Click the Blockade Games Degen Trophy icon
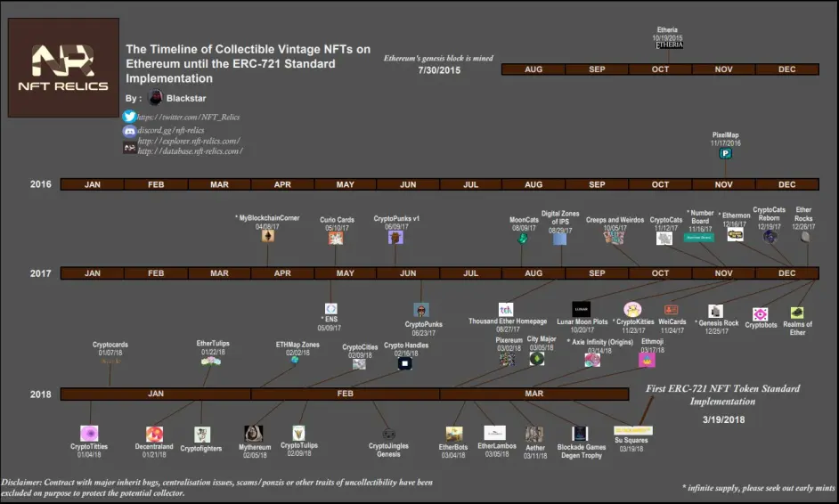 tap(580, 434)
